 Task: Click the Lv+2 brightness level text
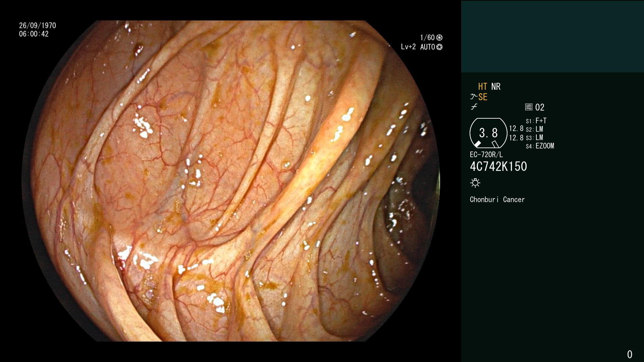(408, 47)
